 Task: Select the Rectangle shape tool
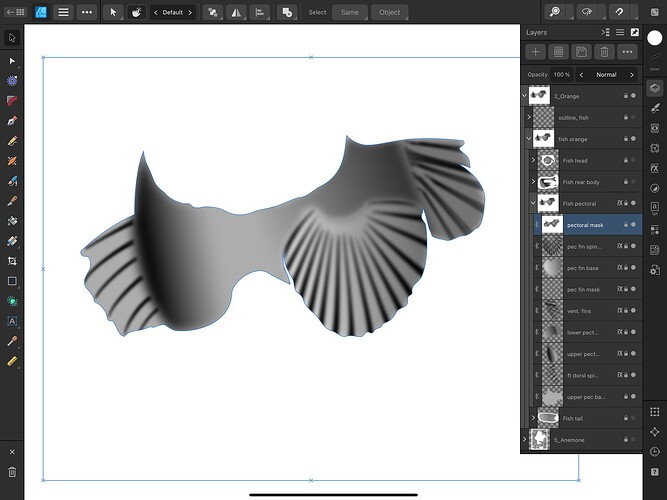(12, 281)
